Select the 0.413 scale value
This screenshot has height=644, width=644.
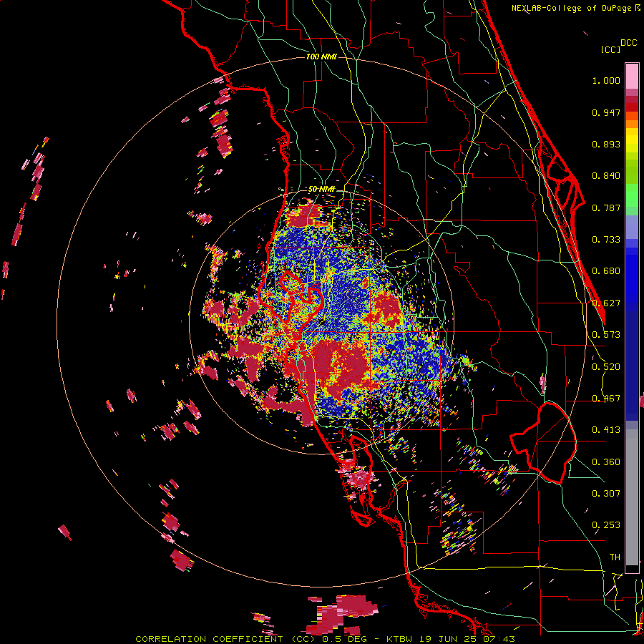(x=606, y=430)
